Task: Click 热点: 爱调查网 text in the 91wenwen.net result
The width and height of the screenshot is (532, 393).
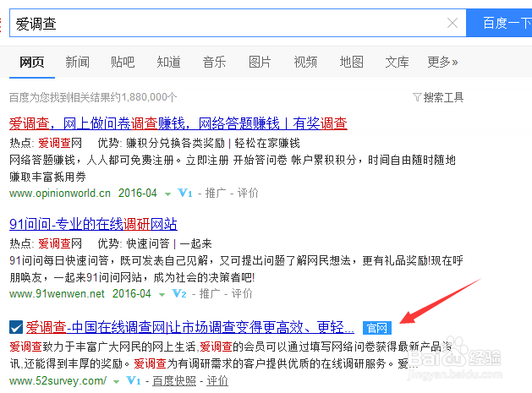Action: point(46,243)
